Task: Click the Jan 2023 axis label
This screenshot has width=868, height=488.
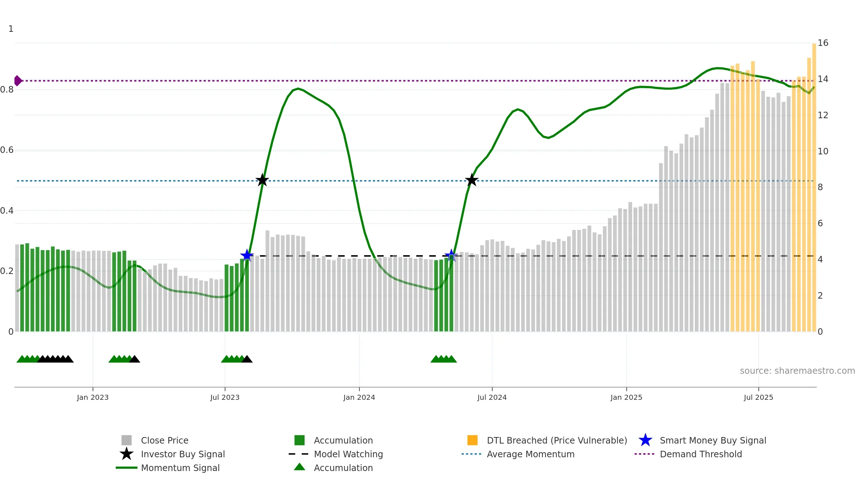Action: click(x=93, y=398)
